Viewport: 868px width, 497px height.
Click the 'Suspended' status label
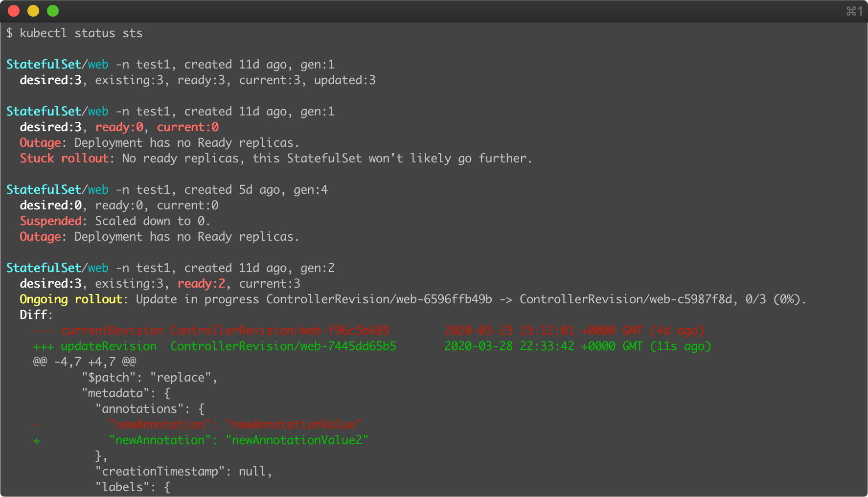point(50,221)
